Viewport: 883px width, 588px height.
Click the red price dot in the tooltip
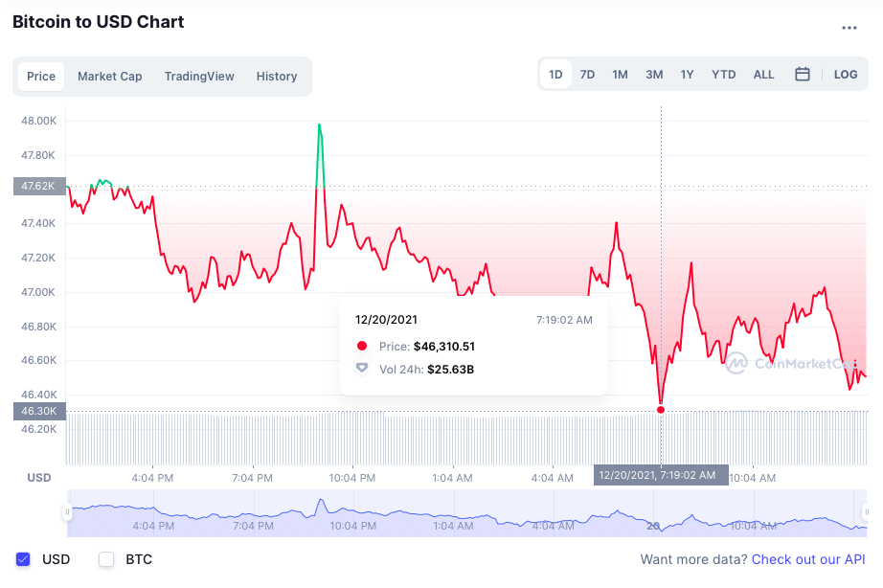pos(361,346)
